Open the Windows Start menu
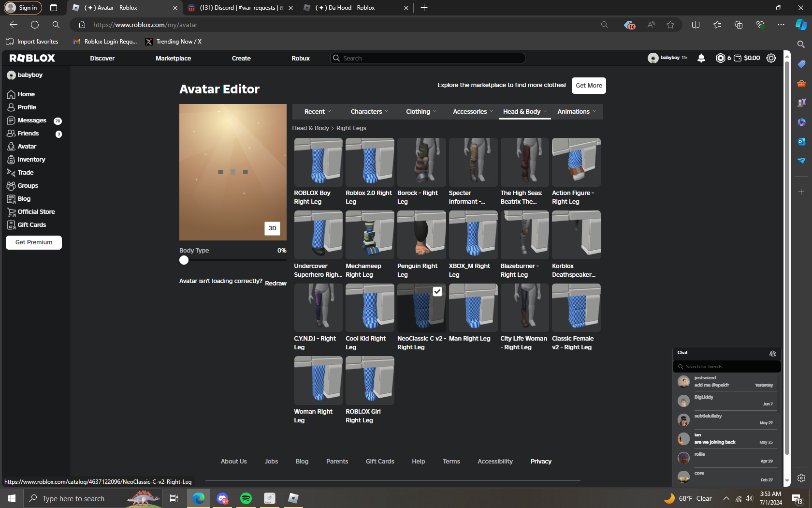812x508 pixels. [12, 498]
